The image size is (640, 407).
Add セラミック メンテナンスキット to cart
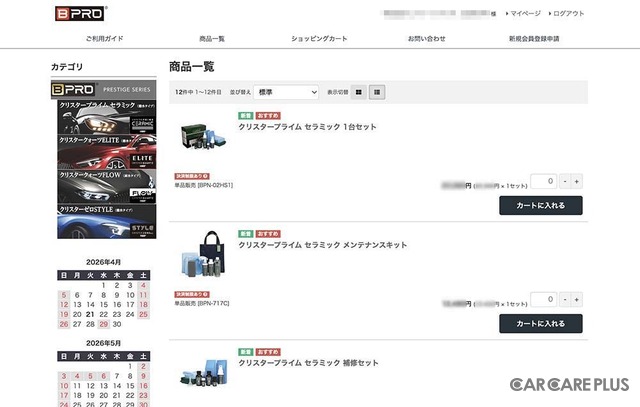(x=540, y=323)
